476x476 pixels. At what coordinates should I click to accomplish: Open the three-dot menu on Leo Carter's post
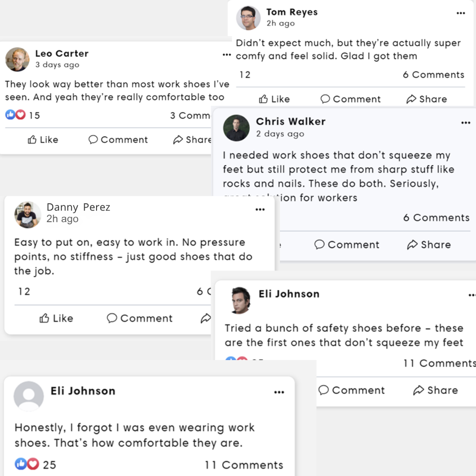227,55
